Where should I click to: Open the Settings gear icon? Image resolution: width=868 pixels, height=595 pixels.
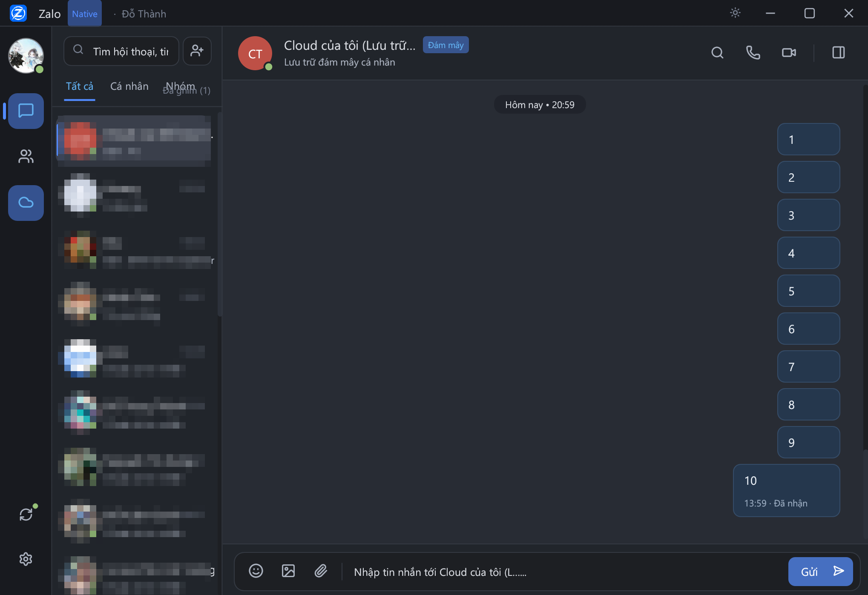[26, 559]
